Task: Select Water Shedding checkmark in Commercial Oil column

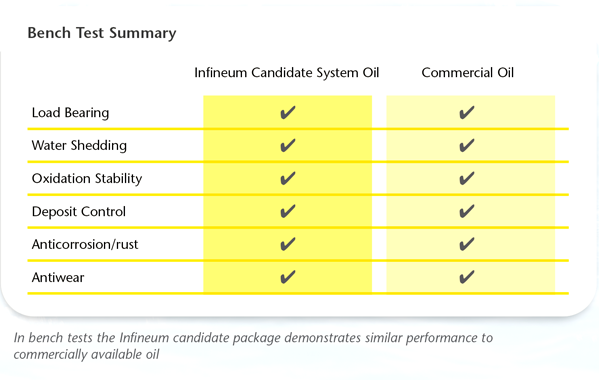Action: [x=467, y=146]
